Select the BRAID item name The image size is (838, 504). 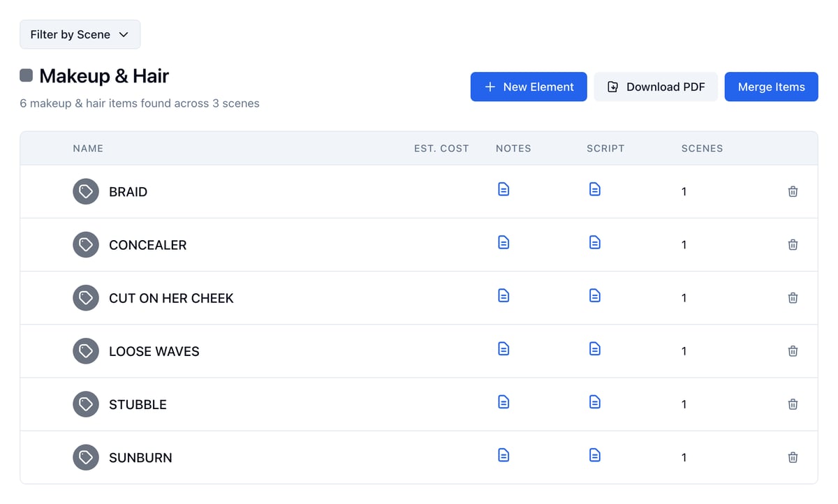click(x=128, y=192)
